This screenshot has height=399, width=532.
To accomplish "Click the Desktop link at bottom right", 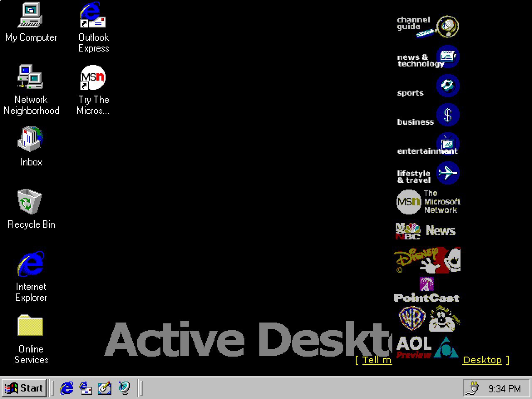I will (482, 360).
